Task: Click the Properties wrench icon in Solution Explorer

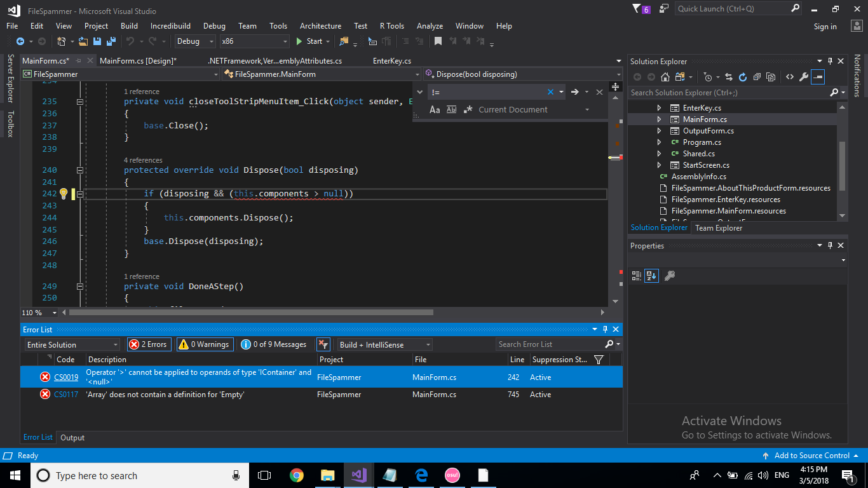Action: coord(804,77)
